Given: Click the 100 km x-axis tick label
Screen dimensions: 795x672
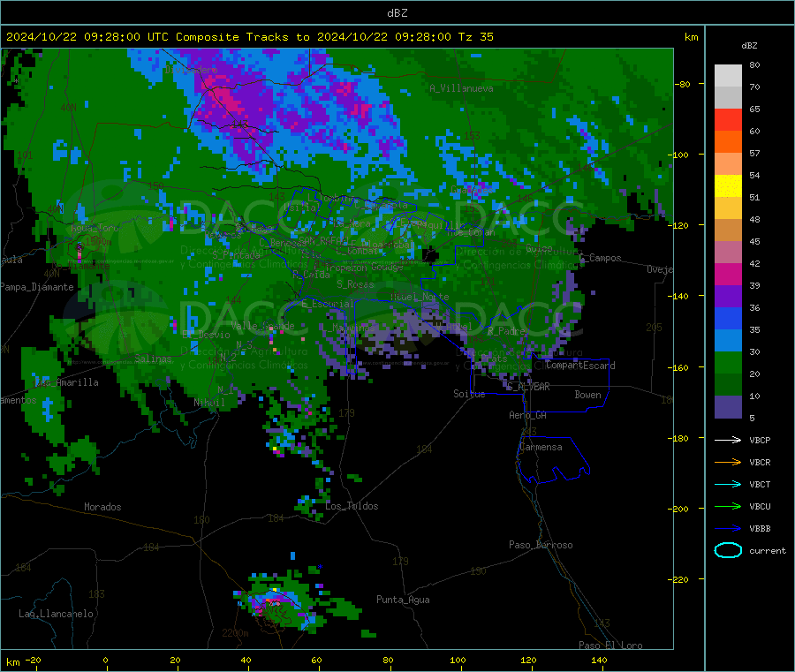Looking at the screenshot, I should click(458, 660).
